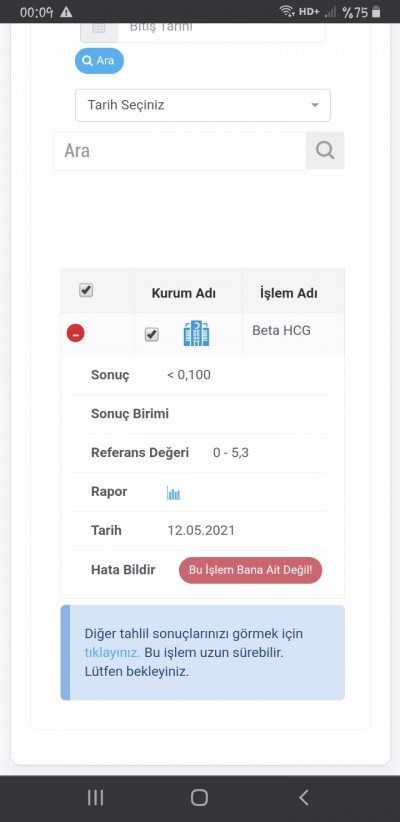Sort by the Kurum Adı column header
This screenshot has height=822, width=400.
pyautogui.click(x=183, y=293)
